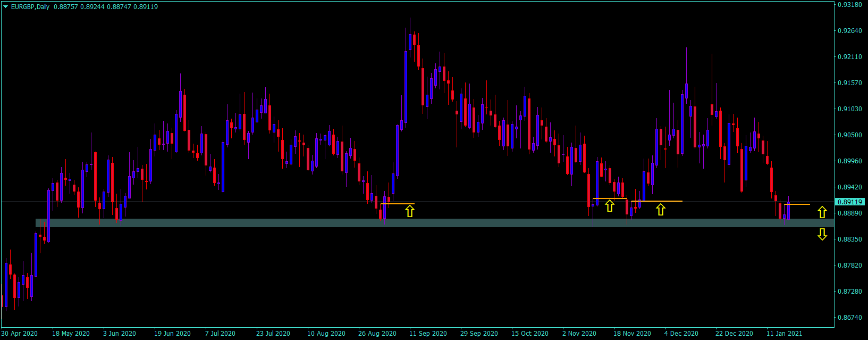The image size is (868, 340).
Task: Click the 0.88890 price axis label
Action: [x=850, y=213]
